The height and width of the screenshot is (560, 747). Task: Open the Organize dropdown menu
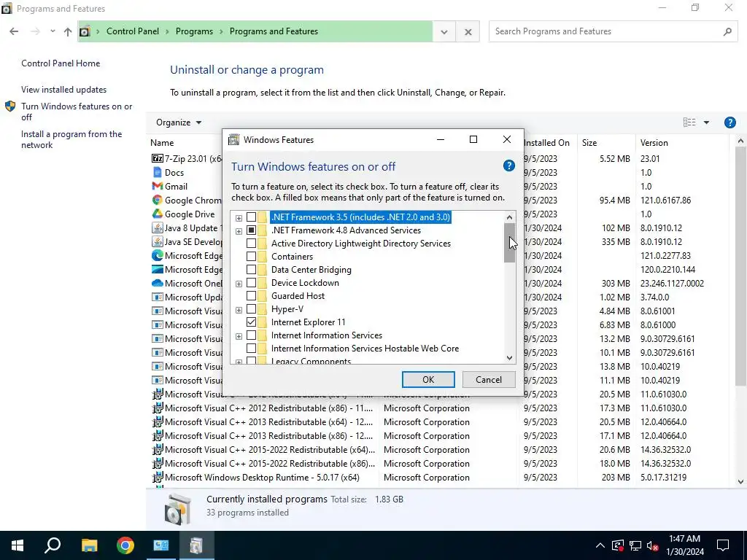(179, 122)
